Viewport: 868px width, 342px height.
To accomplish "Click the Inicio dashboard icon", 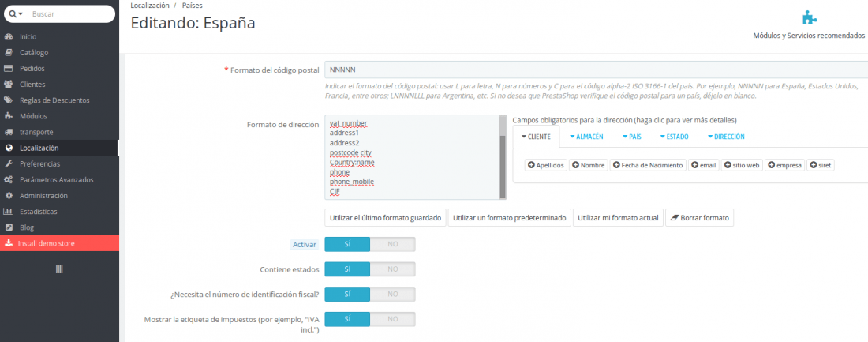I will (9, 36).
